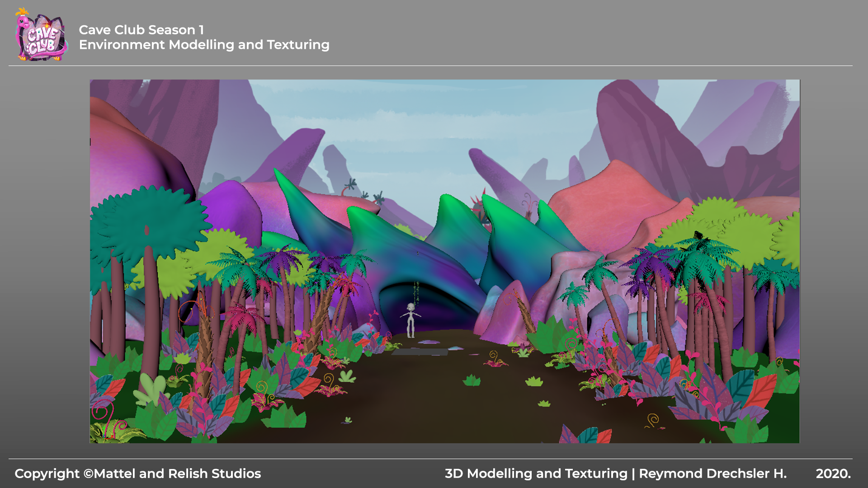This screenshot has width=868, height=488.
Task: Click the "Cave Club Season 1" title
Action: tap(141, 30)
